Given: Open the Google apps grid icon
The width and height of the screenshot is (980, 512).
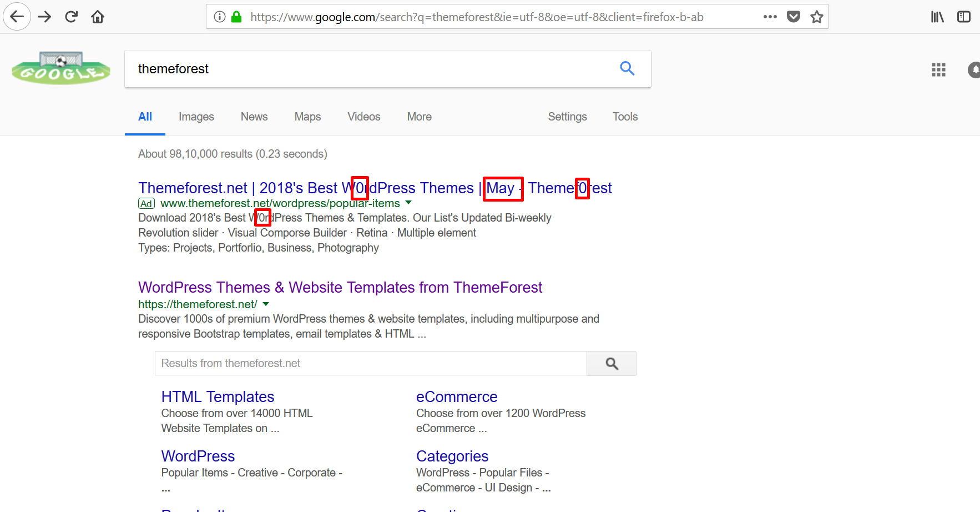Looking at the screenshot, I should pos(938,69).
